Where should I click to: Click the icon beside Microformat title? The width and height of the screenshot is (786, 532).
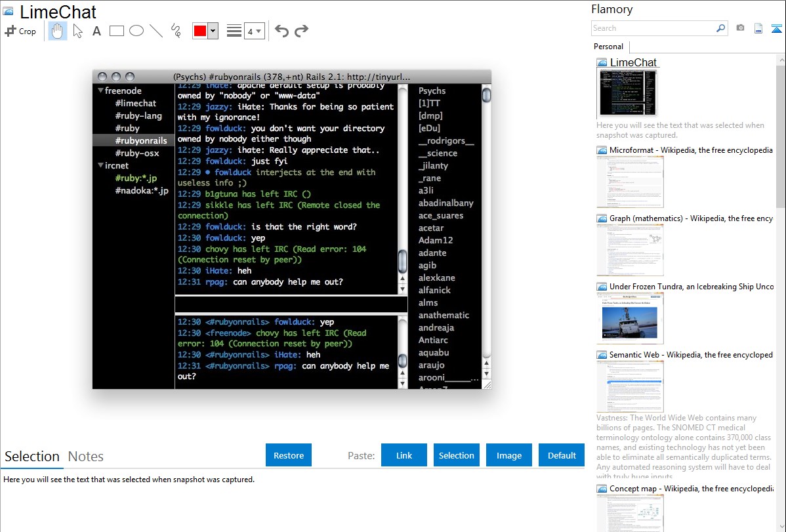[602, 150]
